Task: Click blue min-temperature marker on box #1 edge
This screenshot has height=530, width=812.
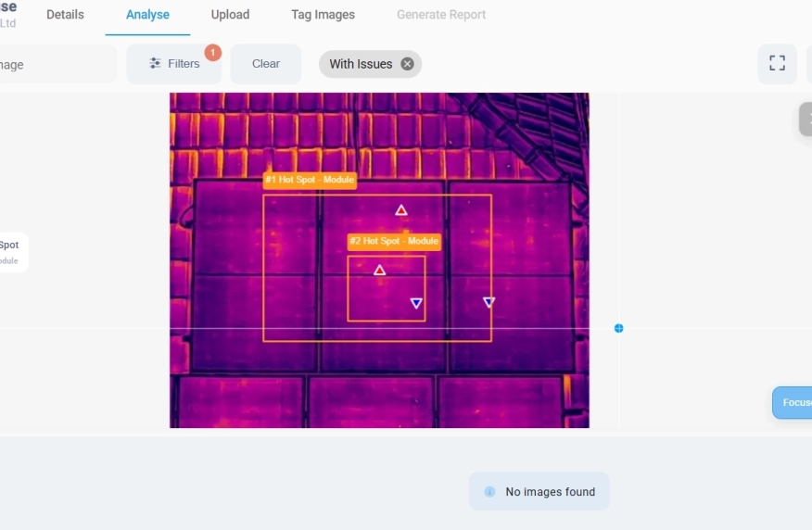Action: coord(488,302)
